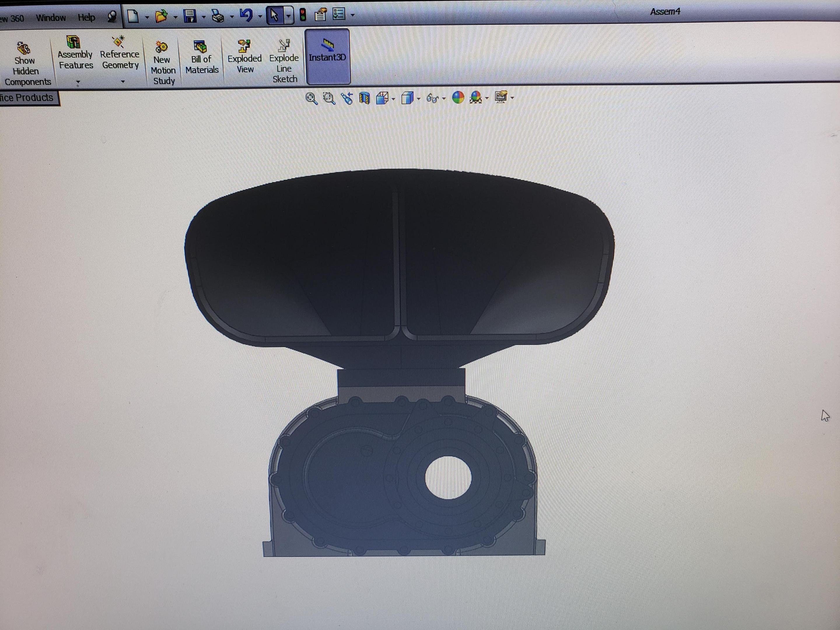This screenshot has height=630, width=840.
Task: Open the Help menu
Action: coord(86,17)
